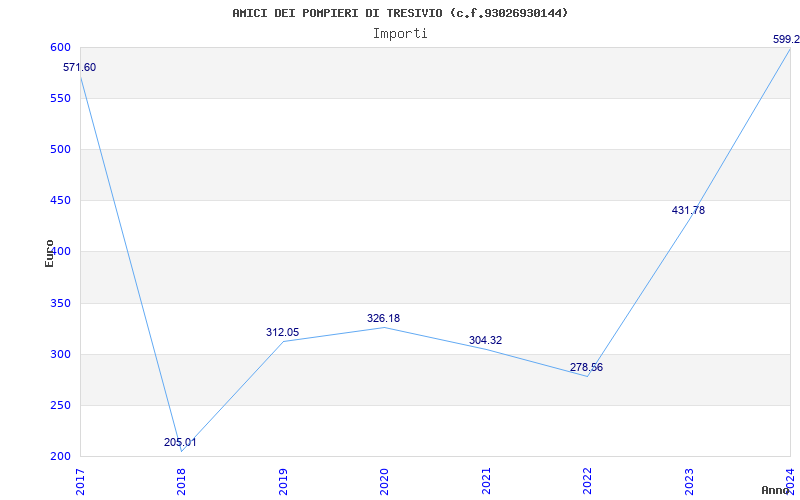This screenshot has height=500, width=800.
Task: Click the 2018 x-axis year label
Action: (181, 481)
